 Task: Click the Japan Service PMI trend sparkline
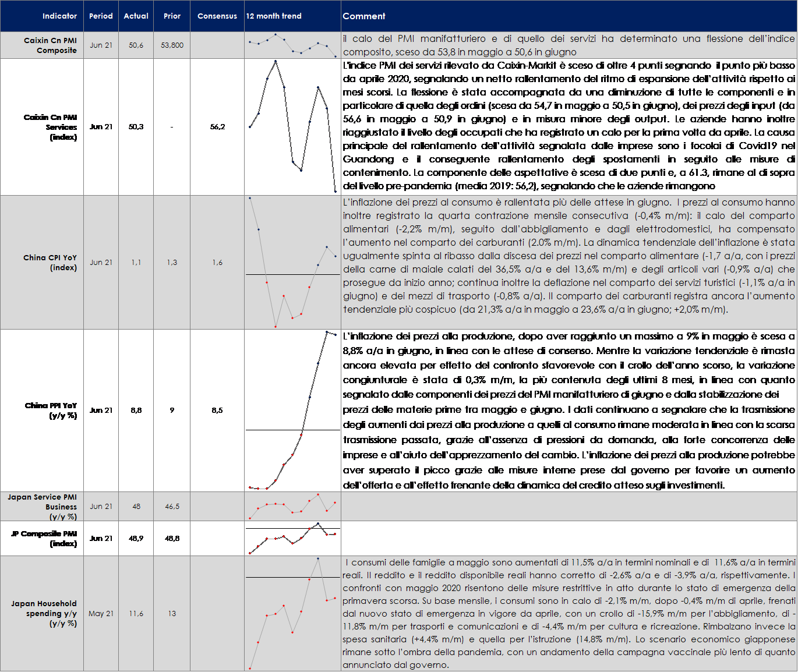tap(292, 506)
